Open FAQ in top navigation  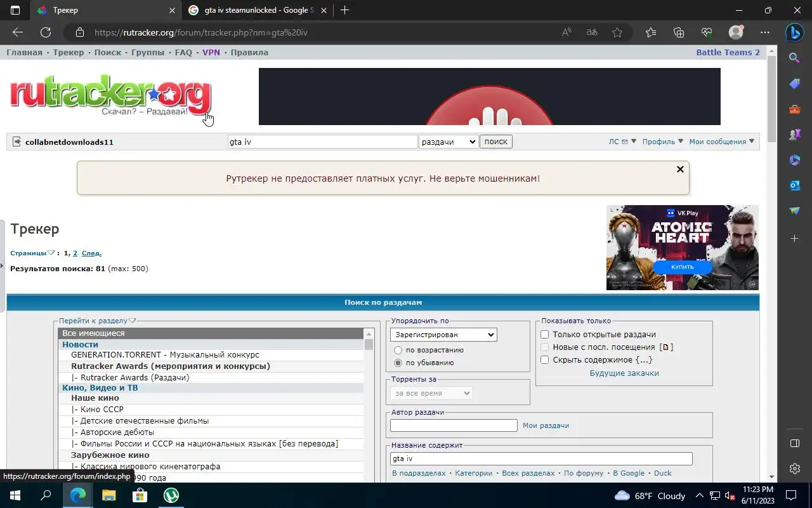[x=183, y=52]
